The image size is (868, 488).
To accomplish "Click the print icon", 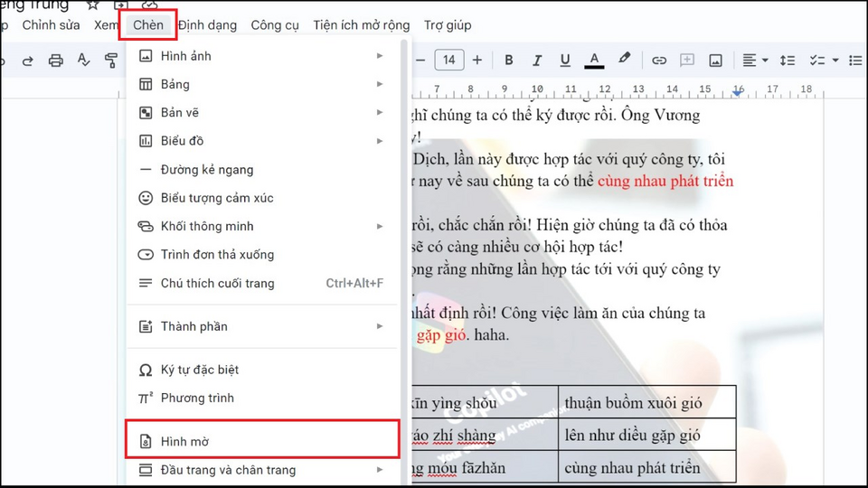I will point(56,61).
